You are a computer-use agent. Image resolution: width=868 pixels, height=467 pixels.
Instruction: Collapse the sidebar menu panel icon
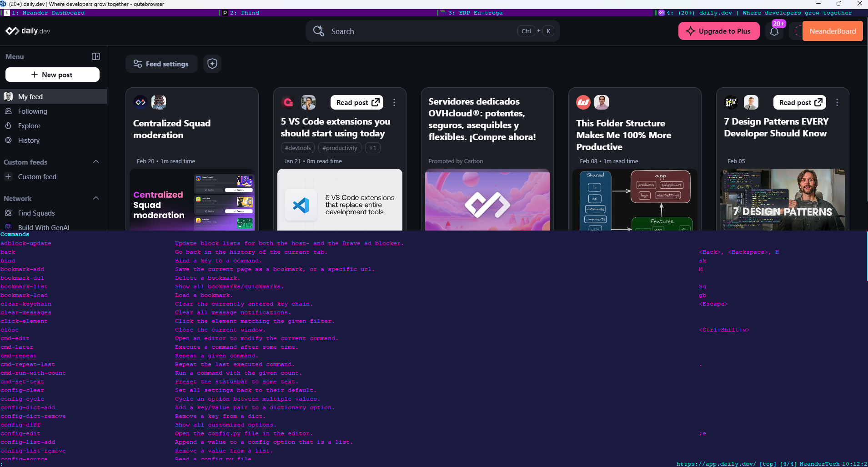tap(96, 56)
